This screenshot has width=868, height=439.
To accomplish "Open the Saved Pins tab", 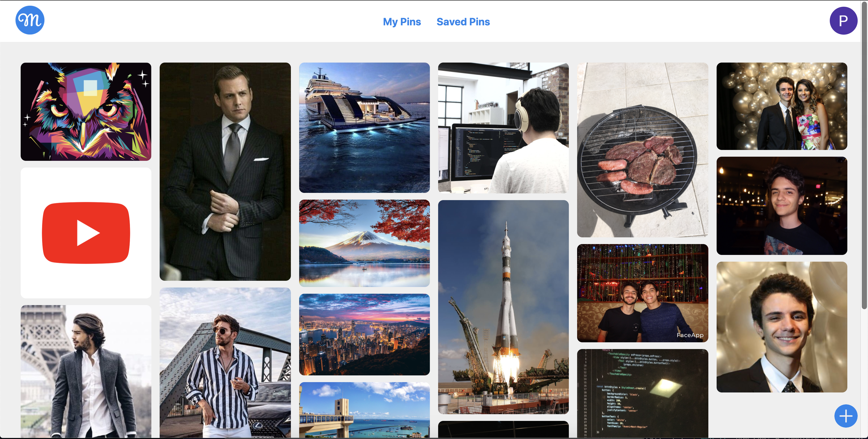I will [x=463, y=22].
